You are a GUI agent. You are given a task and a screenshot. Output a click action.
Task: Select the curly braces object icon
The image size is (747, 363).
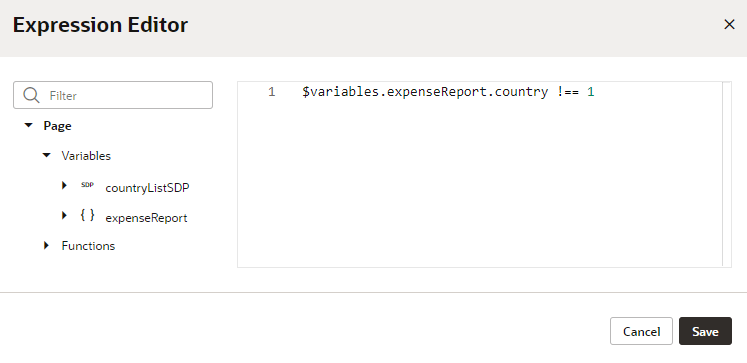(x=87, y=215)
